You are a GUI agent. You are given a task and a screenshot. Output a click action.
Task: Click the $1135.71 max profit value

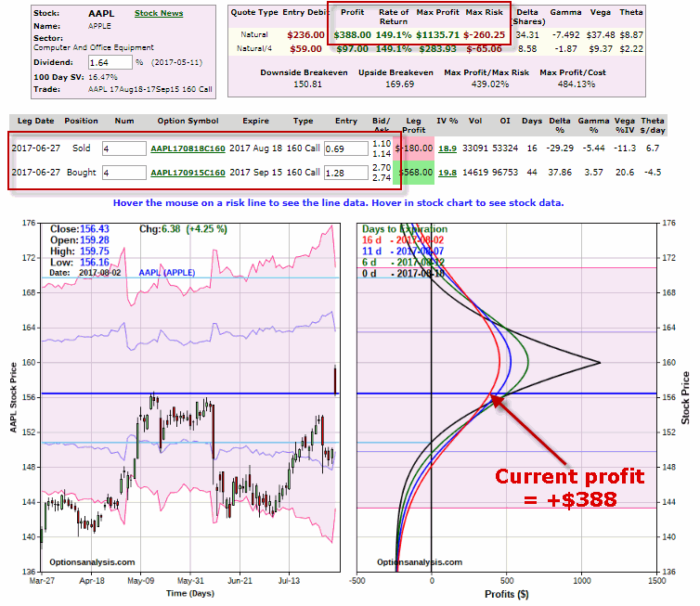[437, 35]
